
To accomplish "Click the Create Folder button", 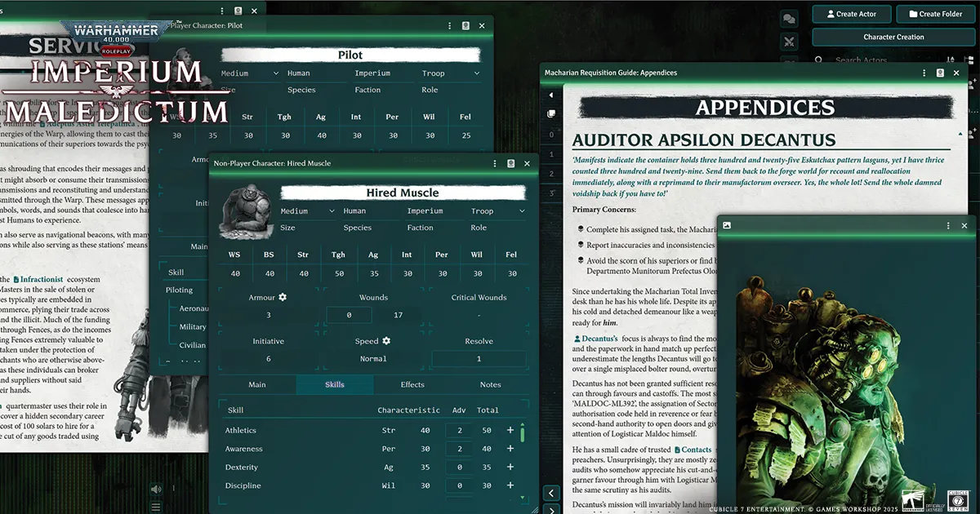I will click(935, 14).
